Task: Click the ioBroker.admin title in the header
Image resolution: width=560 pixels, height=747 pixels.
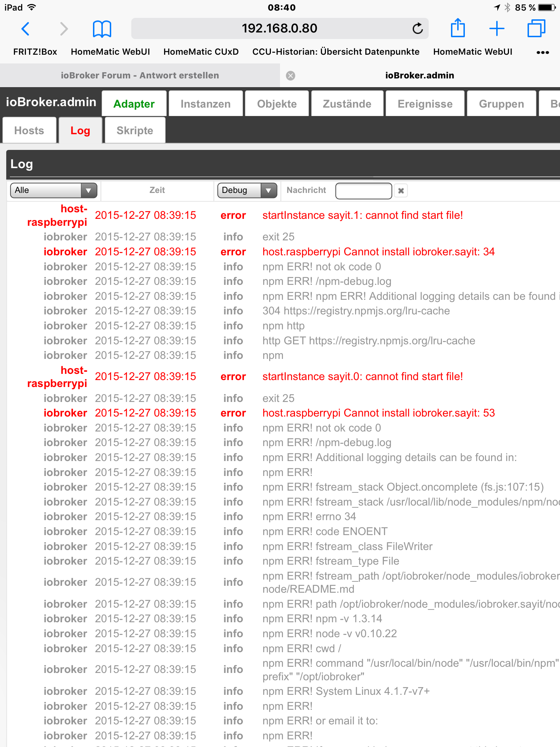Action: [x=51, y=102]
